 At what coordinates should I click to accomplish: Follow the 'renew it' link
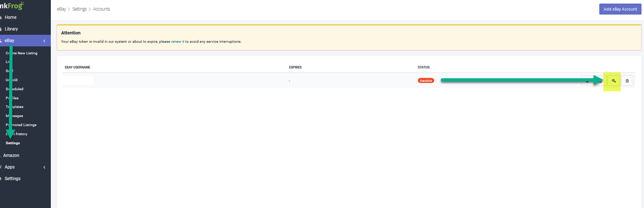[178, 42]
